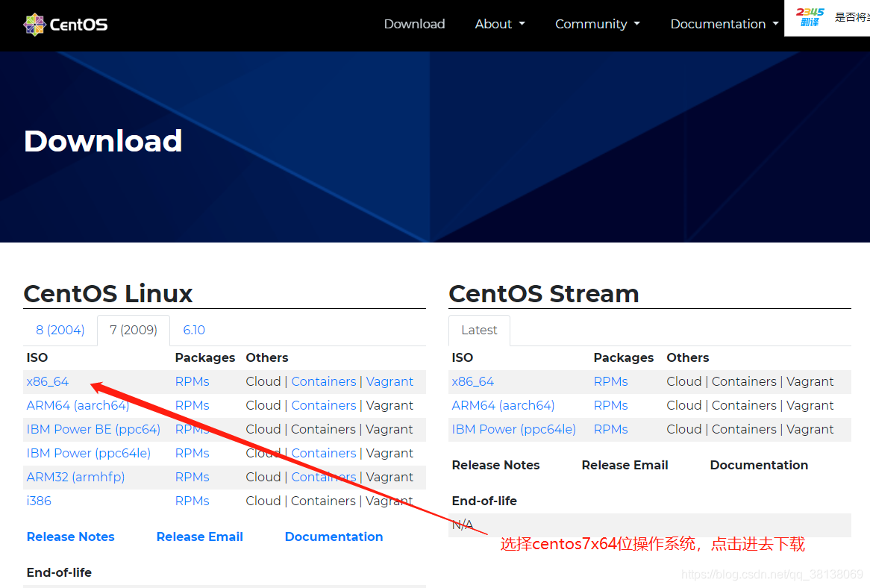
Task: Open Release Email under CentOS Linux
Action: (200, 537)
